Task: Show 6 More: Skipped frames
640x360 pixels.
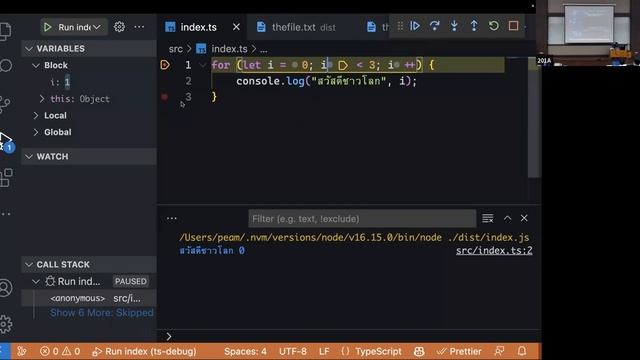Action: pos(102,313)
